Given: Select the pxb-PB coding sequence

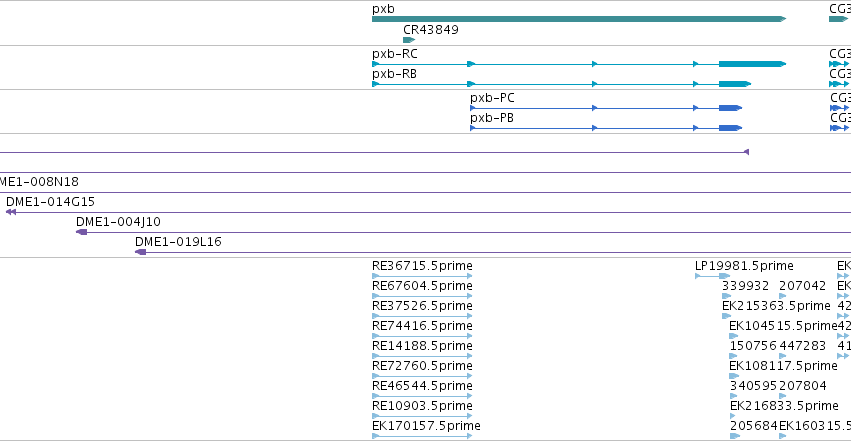Looking at the screenshot, I should tap(606, 128).
